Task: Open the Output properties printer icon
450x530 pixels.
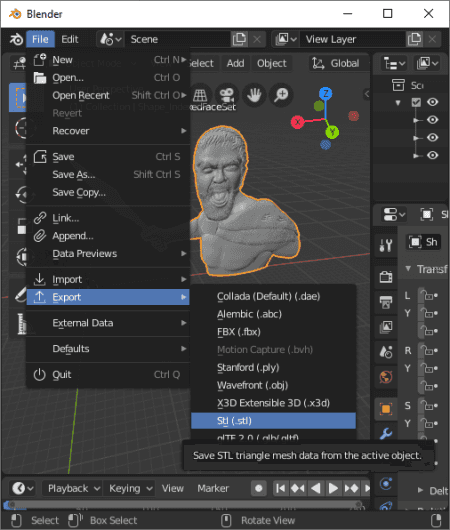Action: 386,302
